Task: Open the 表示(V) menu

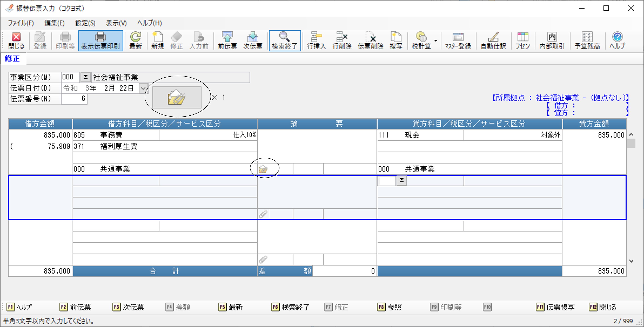Action: tap(116, 23)
